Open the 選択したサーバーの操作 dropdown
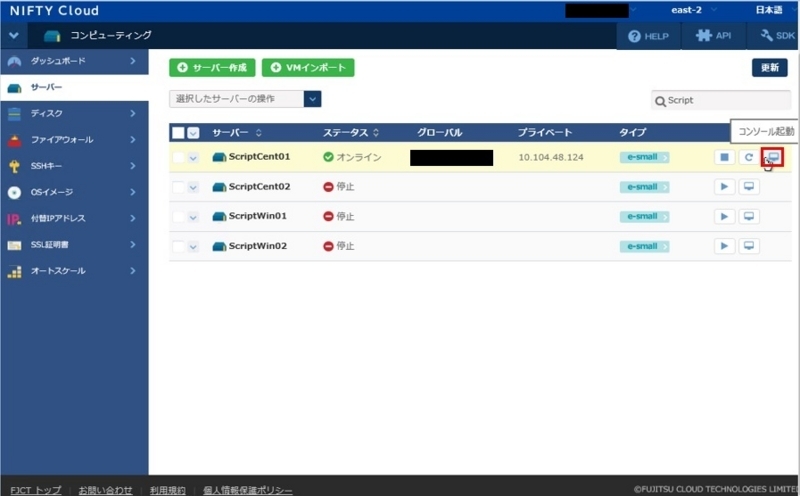The width and height of the screenshot is (800, 496). [245, 99]
